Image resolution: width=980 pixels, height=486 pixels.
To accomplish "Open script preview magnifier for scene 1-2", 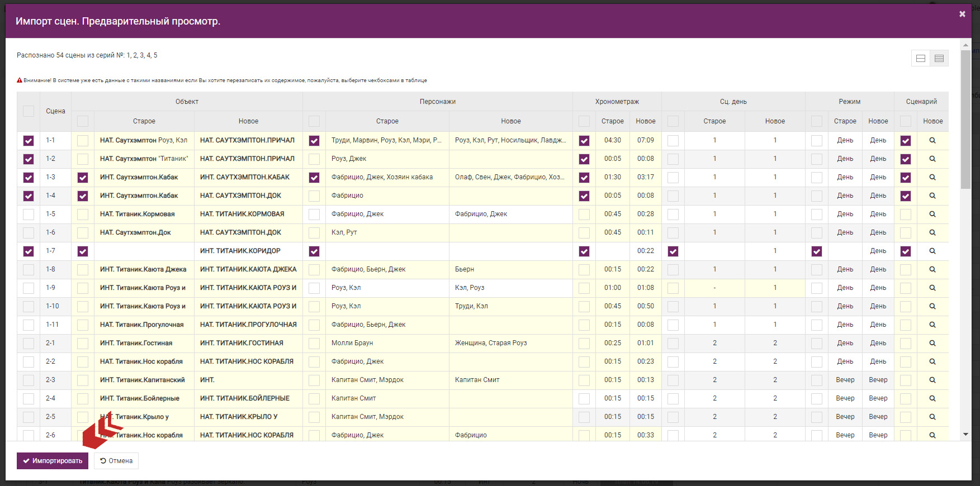I will click(x=932, y=159).
